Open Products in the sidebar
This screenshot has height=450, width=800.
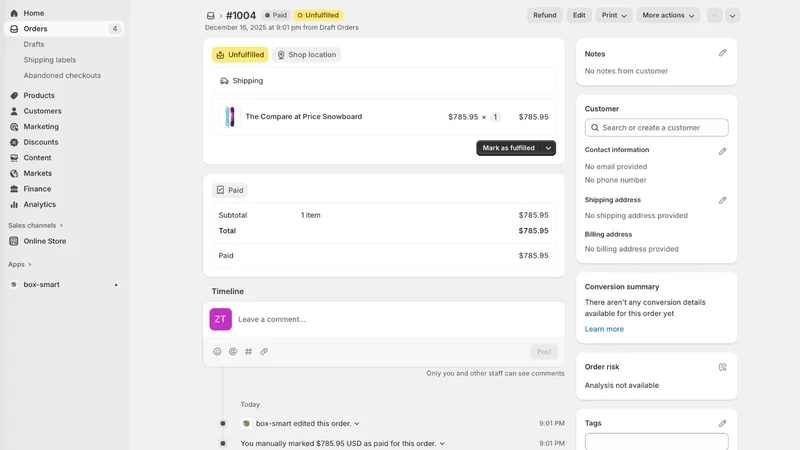(39, 95)
